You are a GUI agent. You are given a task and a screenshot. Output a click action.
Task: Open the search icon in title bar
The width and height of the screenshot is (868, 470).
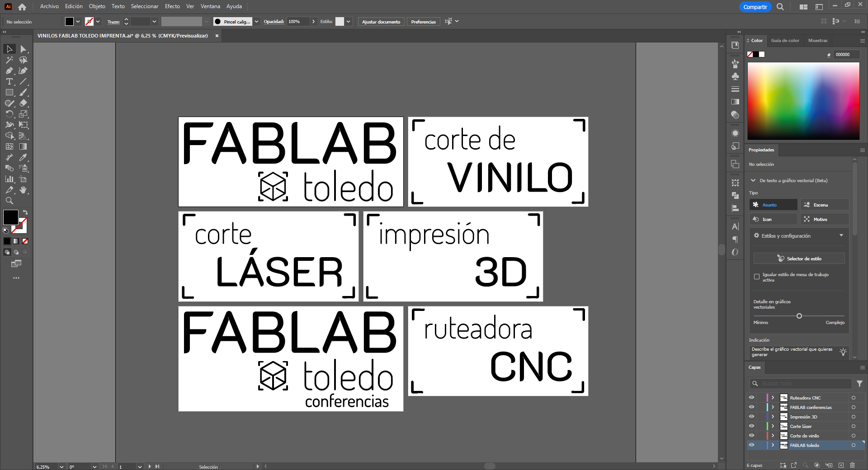click(780, 7)
